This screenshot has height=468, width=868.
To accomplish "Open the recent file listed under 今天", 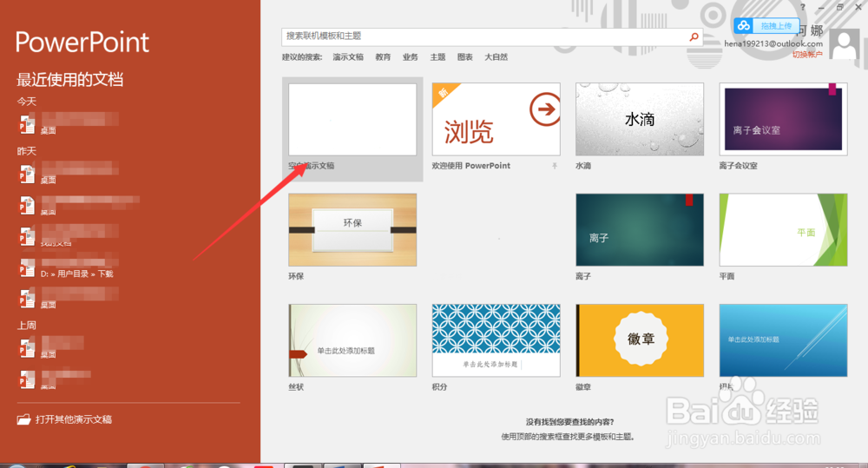I will pos(69,123).
